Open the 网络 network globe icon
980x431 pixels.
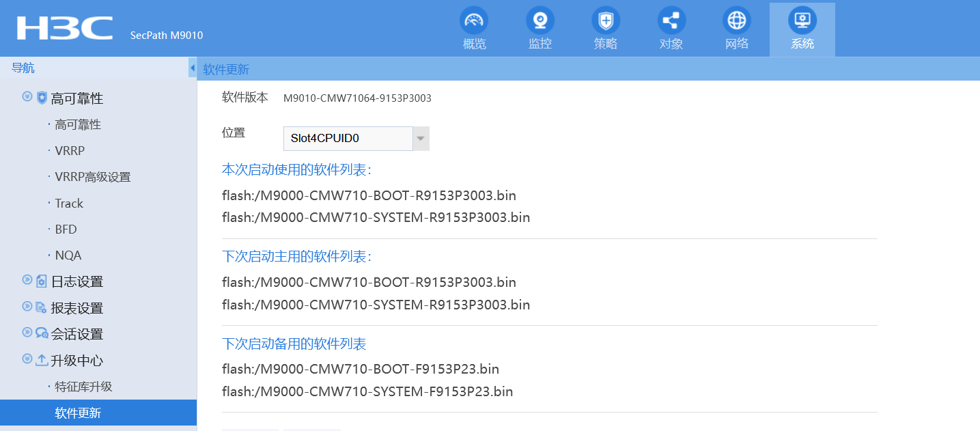(x=736, y=20)
